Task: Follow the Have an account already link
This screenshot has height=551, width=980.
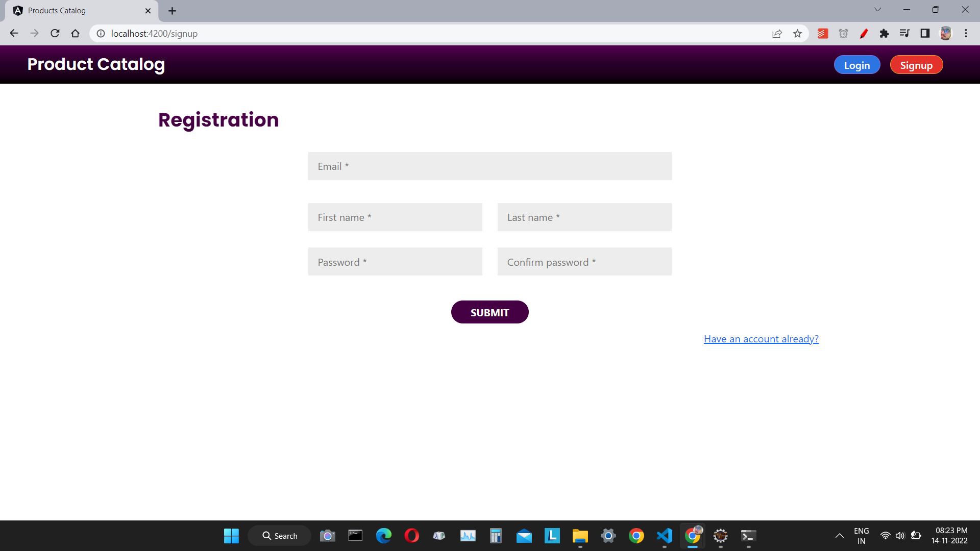Action: point(761,339)
